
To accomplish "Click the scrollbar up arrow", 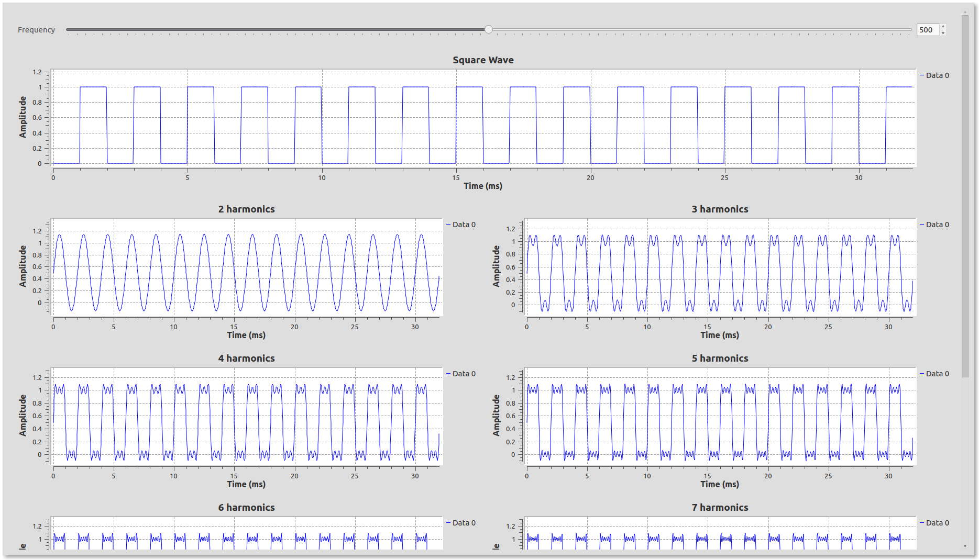I will 965,12.
